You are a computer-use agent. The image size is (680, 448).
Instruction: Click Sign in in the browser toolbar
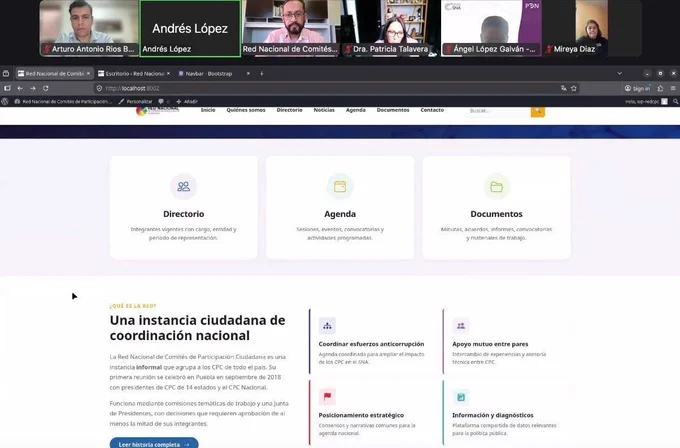tap(637, 88)
